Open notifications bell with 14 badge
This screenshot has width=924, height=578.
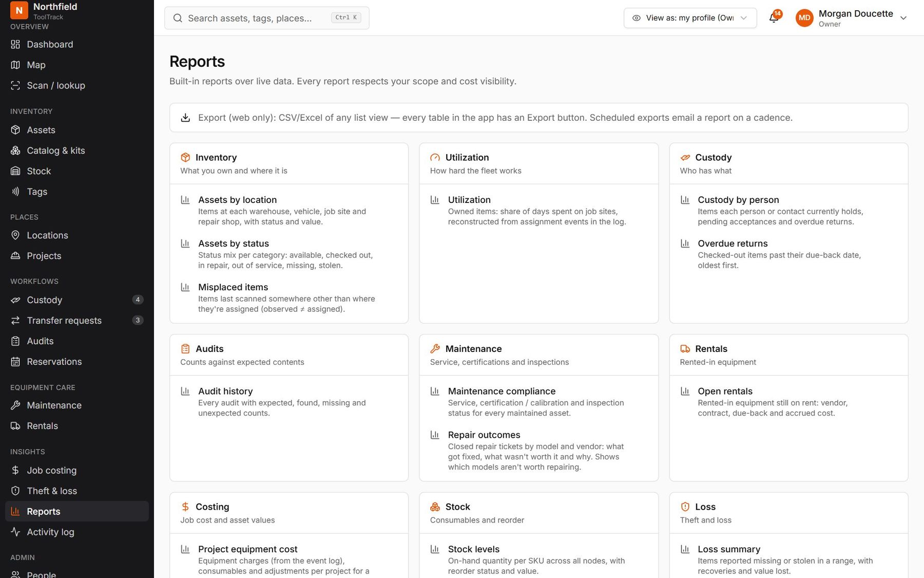click(774, 17)
